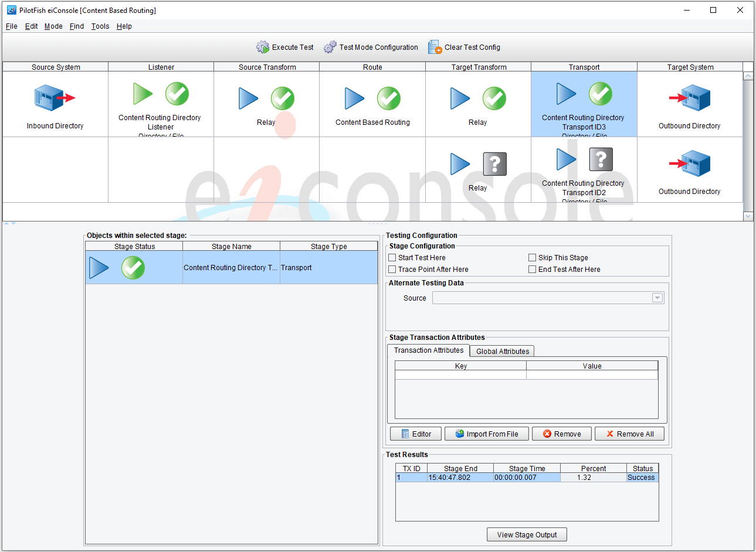Open the Find menu

[x=77, y=26]
